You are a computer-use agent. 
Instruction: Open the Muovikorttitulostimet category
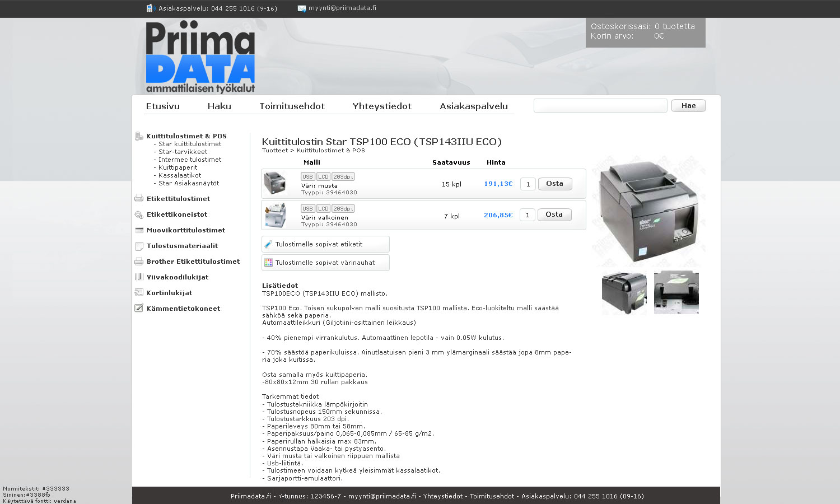[186, 230]
